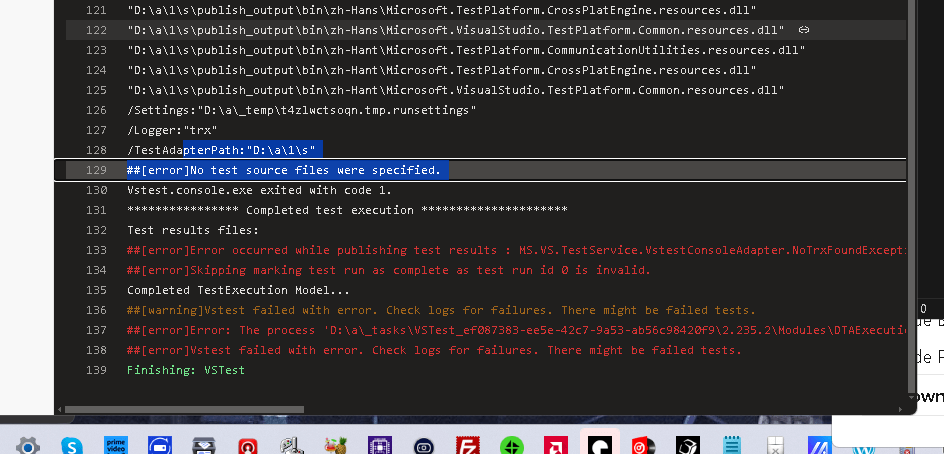
Task: Launch Prime Video taskbar icon
Action: click(116, 446)
